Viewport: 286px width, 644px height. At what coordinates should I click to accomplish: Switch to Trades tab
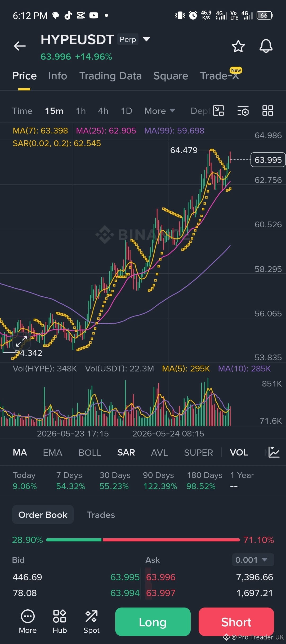101,515
